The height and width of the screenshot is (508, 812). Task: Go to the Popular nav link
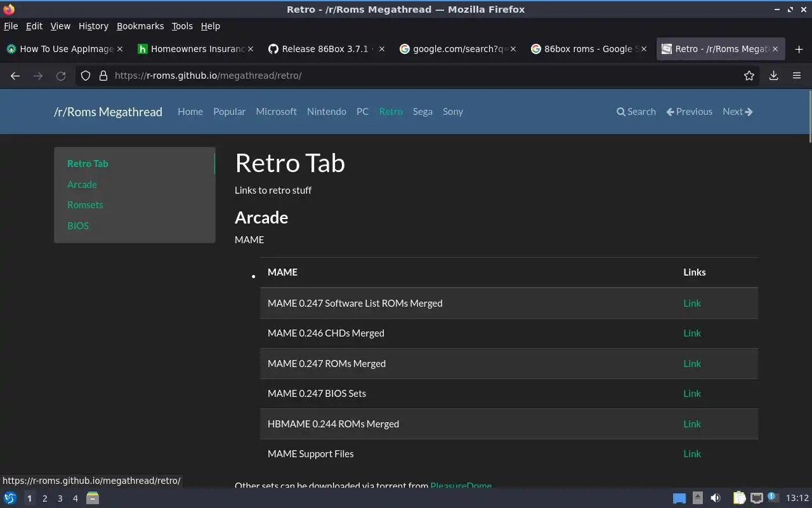tap(229, 112)
